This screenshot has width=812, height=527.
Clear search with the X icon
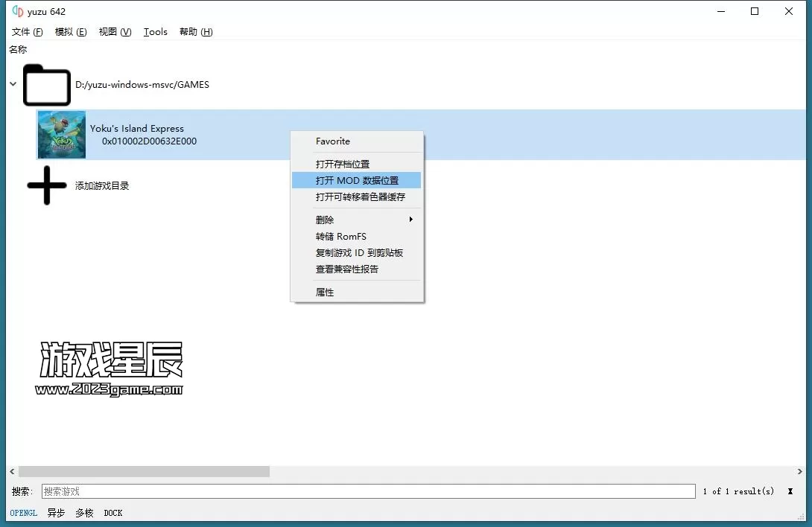coord(790,491)
